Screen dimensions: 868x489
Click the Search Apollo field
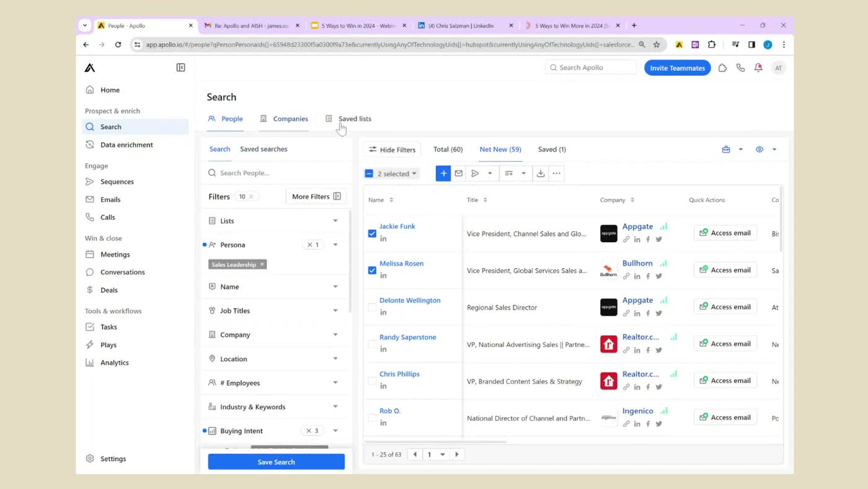[x=591, y=68]
